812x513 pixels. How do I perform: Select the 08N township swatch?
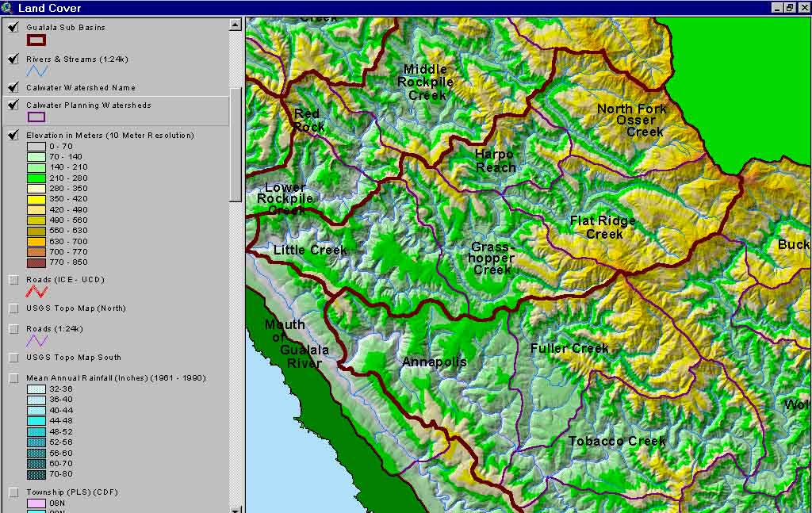pyautogui.click(x=36, y=503)
